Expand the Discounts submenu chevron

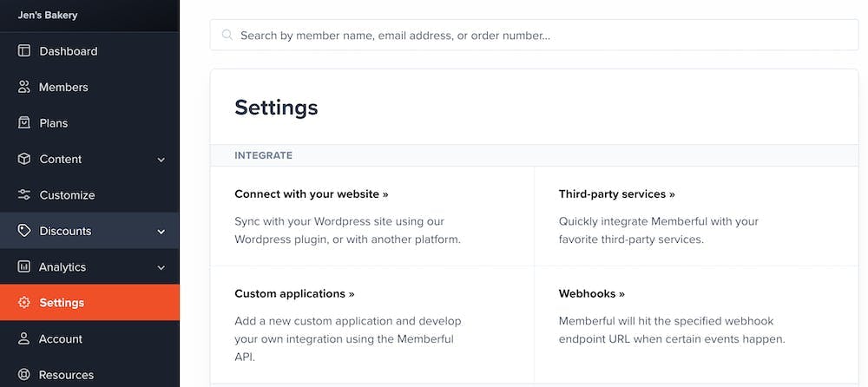click(x=161, y=232)
